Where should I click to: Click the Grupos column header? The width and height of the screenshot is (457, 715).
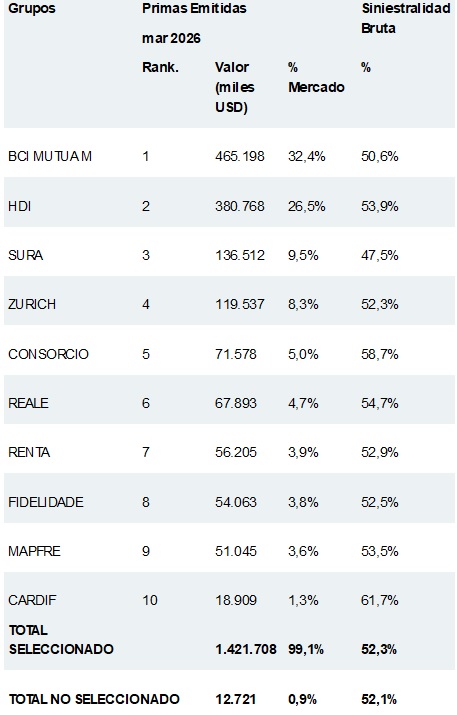[31, 8]
